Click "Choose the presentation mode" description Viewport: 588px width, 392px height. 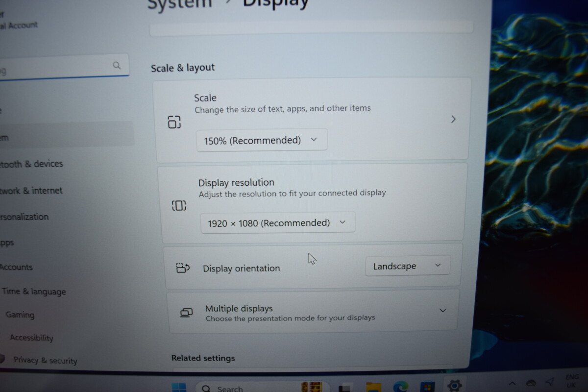click(291, 318)
